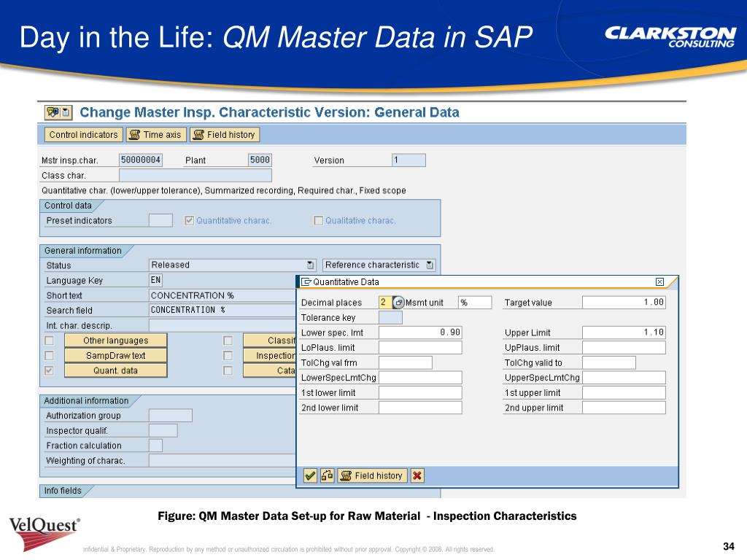Click the Mstr insp.char. field 50000004
747x560 pixels.
point(141,160)
